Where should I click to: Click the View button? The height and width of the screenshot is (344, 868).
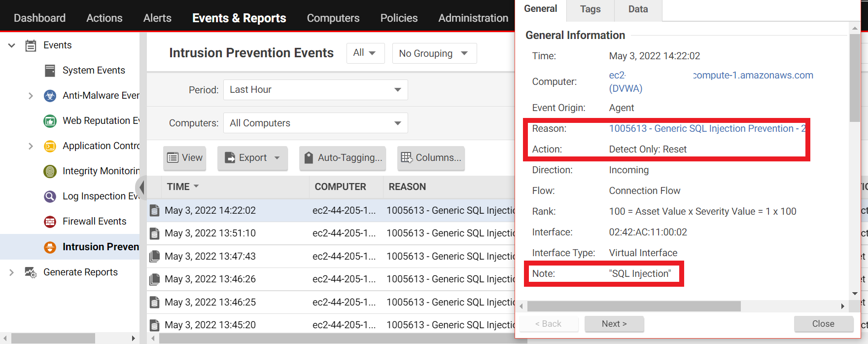(185, 158)
